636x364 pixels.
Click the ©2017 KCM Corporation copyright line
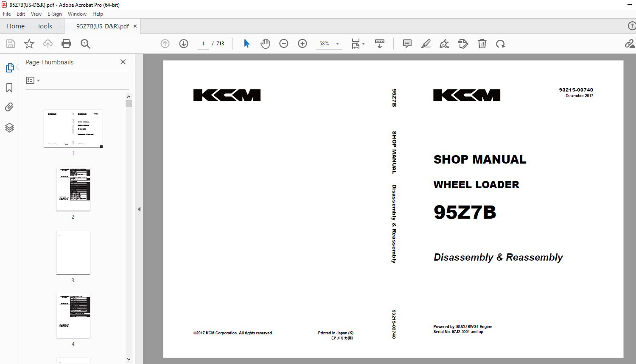(x=233, y=333)
